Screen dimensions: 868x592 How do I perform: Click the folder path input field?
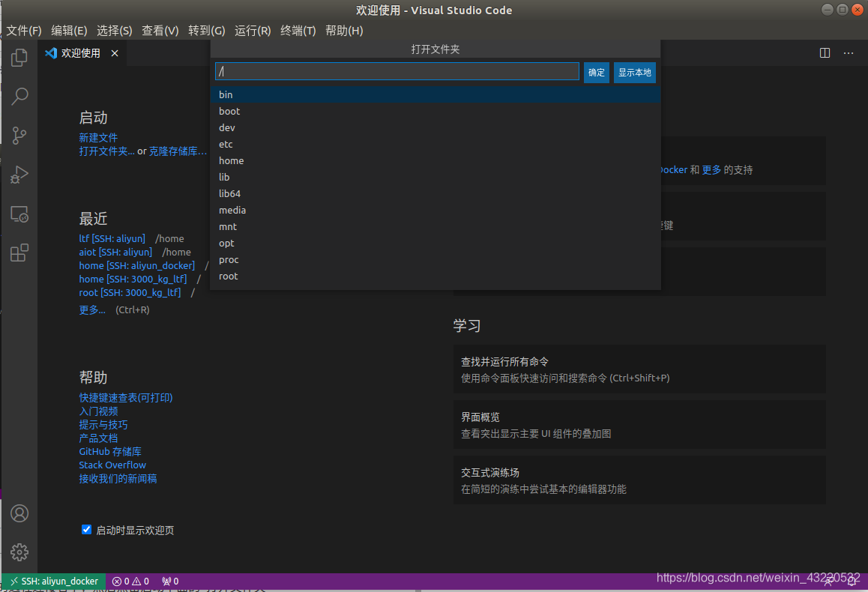point(397,71)
